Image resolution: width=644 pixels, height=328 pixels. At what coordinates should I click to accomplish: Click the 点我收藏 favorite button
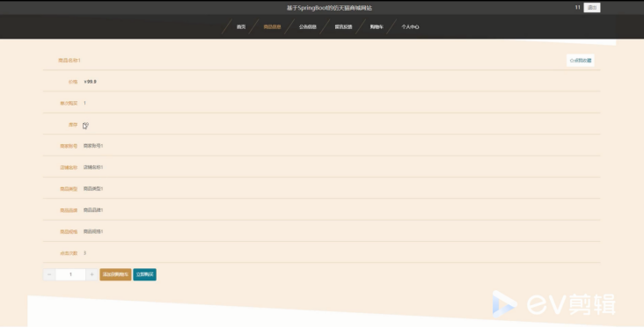coord(581,61)
